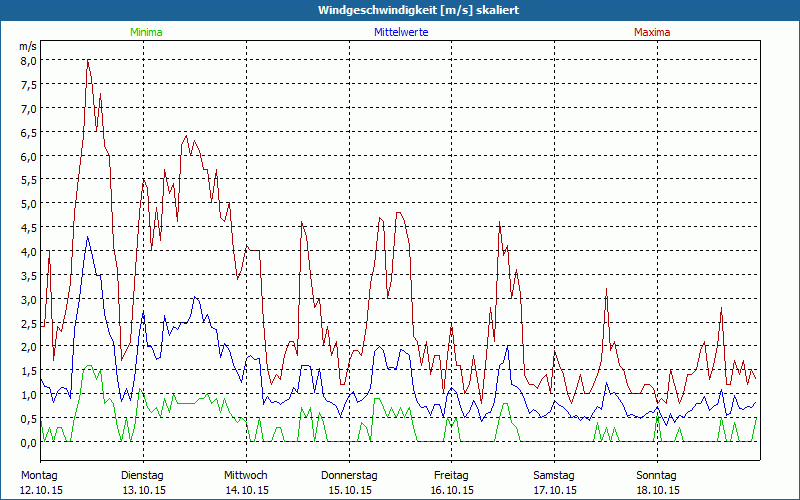Viewport: 800px width, 500px height.
Task: Click the 4,5 axis value
Action: point(29,228)
